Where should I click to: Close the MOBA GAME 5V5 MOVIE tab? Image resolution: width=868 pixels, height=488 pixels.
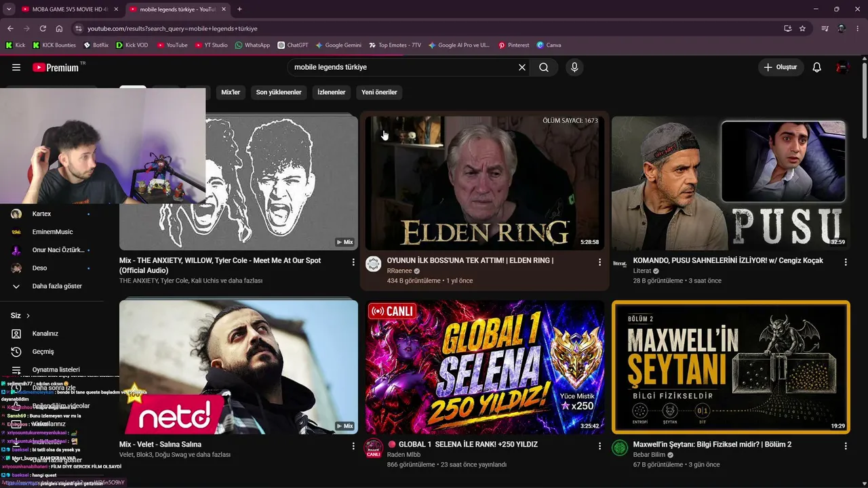(116, 9)
